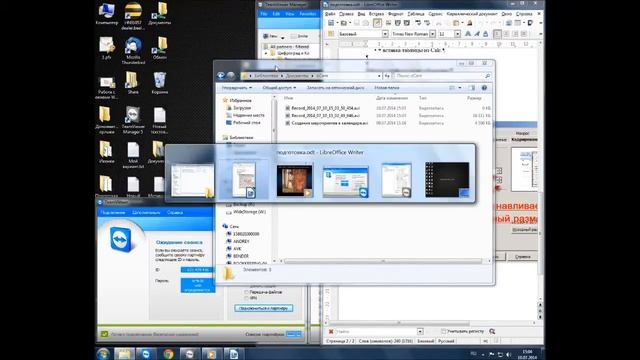Open the Start menu orb
Screen dimensions: 640x360
[103, 353]
